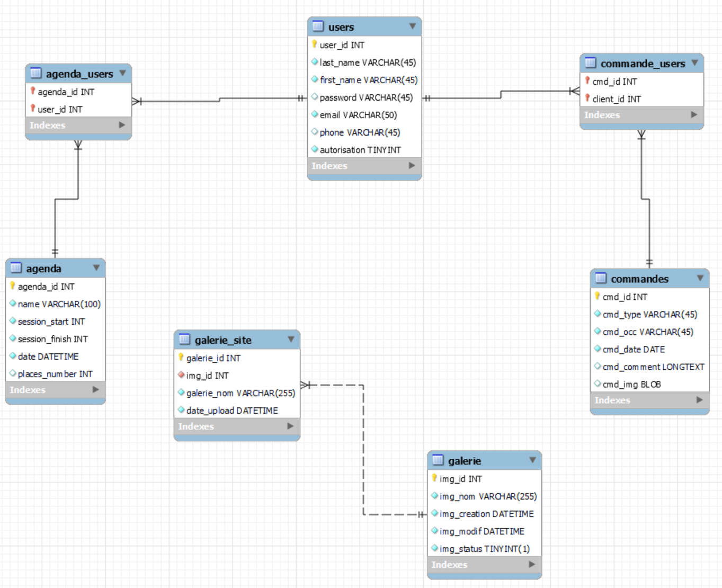Collapse the users table with header arrow

(413, 26)
